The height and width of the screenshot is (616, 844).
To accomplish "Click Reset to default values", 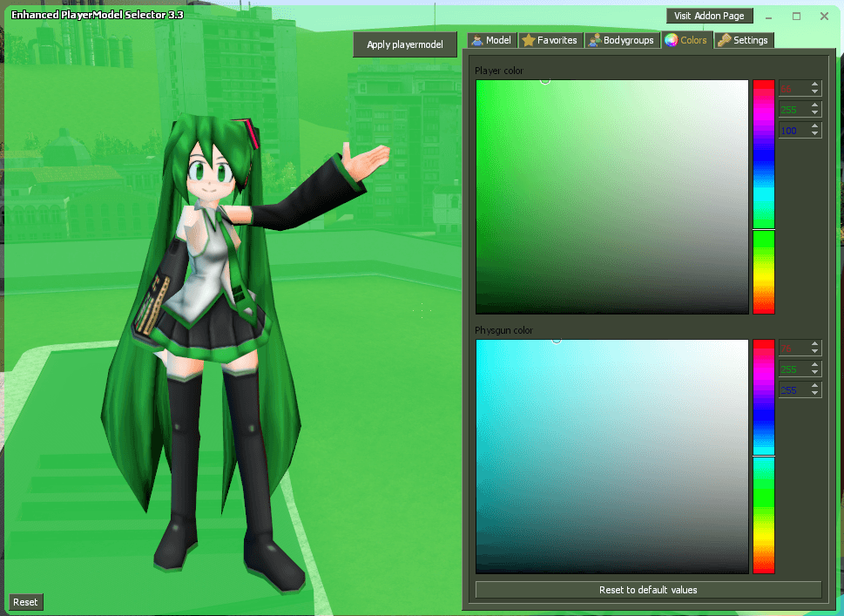I will tap(648, 590).
